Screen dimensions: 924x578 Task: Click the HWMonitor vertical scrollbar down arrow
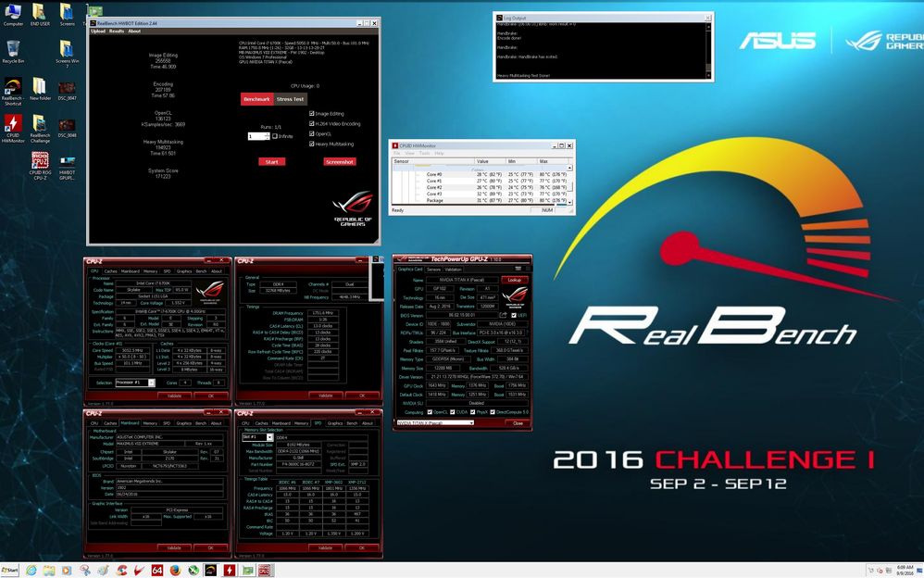pos(569,202)
